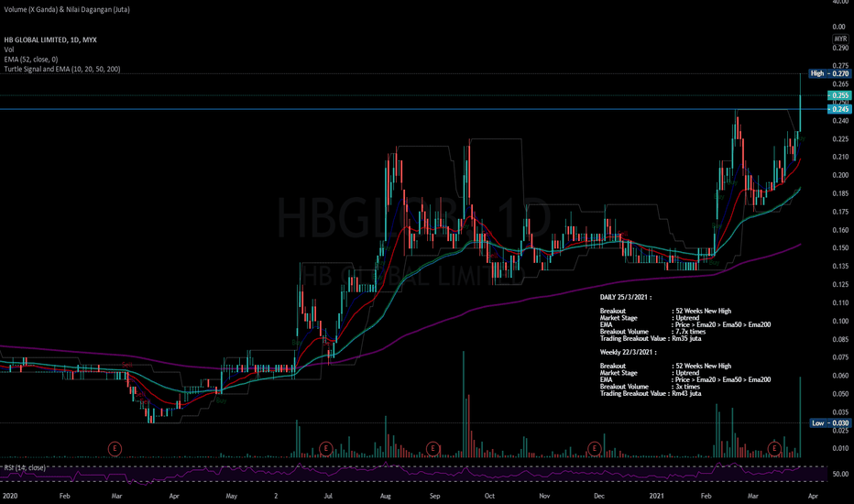The height and width of the screenshot is (504, 854).
Task: Select the tallest volume bar in September 2020
Action: (464, 404)
